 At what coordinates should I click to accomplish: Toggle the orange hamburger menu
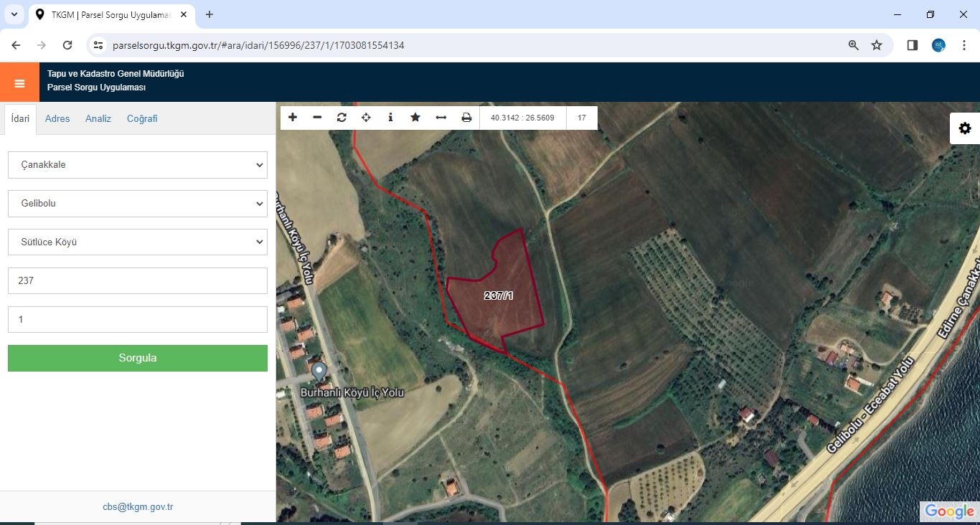(x=19, y=82)
